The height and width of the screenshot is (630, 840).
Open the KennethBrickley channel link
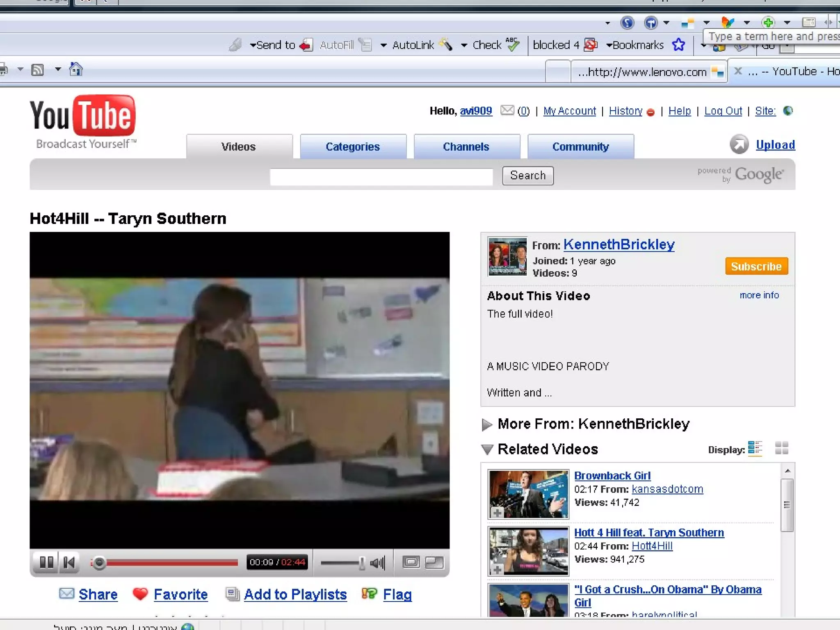click(619, 244)
